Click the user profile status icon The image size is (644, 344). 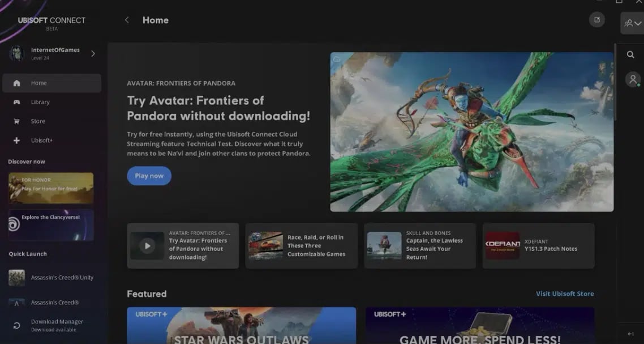click(x=633, y=79)
